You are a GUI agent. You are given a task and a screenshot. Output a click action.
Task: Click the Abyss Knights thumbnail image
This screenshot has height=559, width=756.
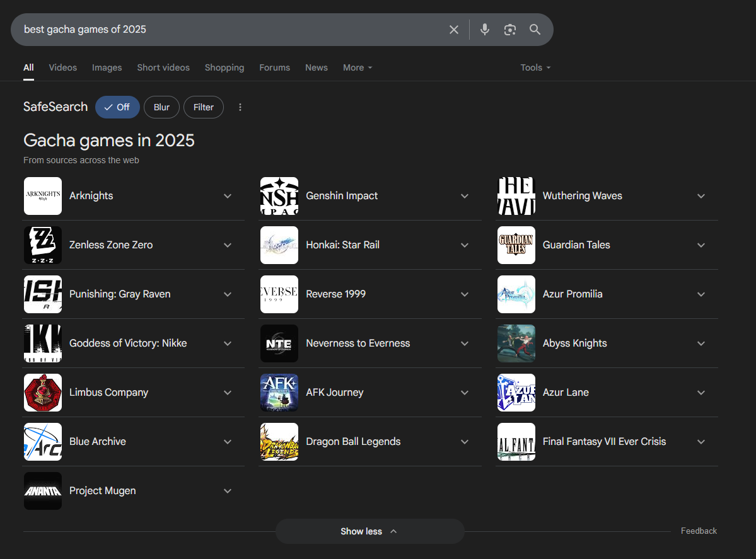coord(516,343)
